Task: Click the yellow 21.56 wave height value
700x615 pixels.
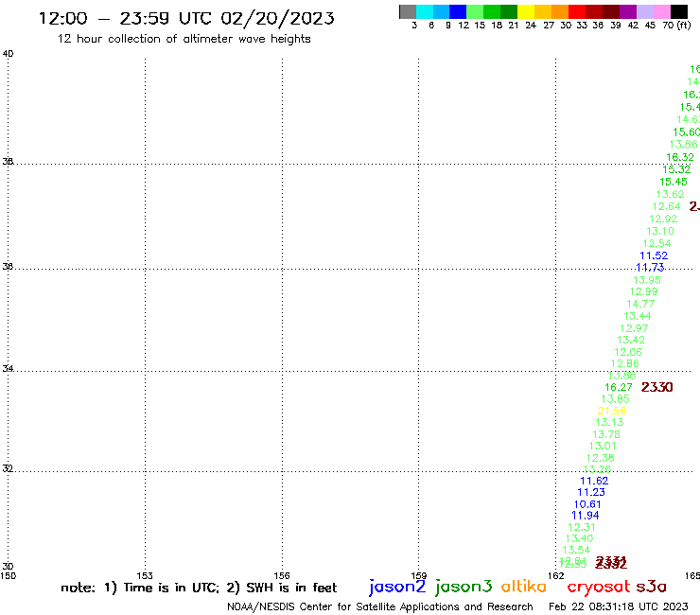Action: 612,411
